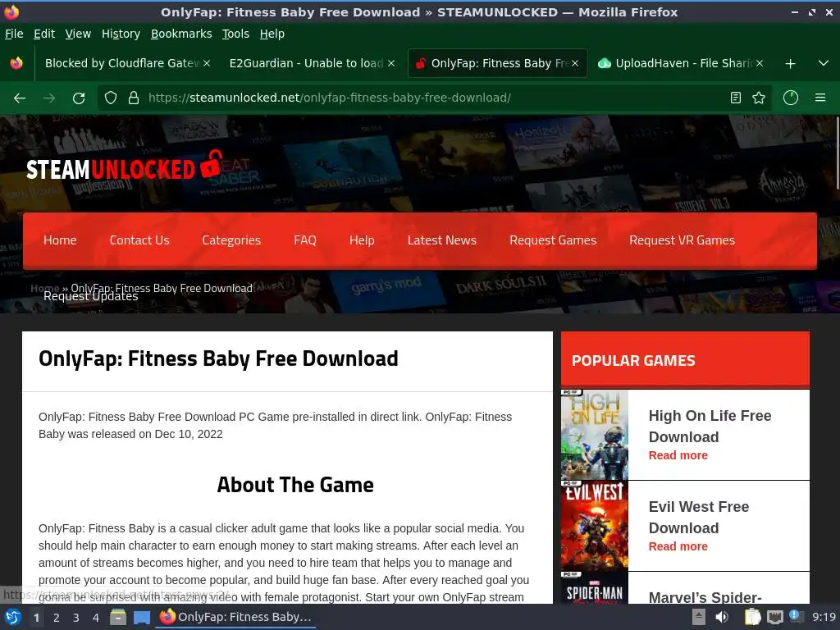The width and height of the screenshot is (840, 630).
Task: Click the page vertical scrollbar
Action: (837, 153)
